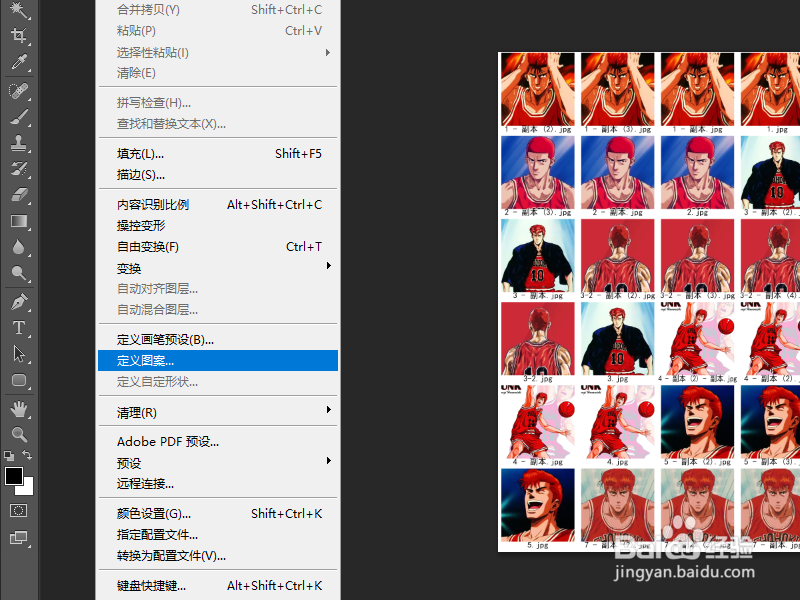The width and height of the screenshot is (800, 600).
Task: Select the Pen tool
Action: pos(19,302)
